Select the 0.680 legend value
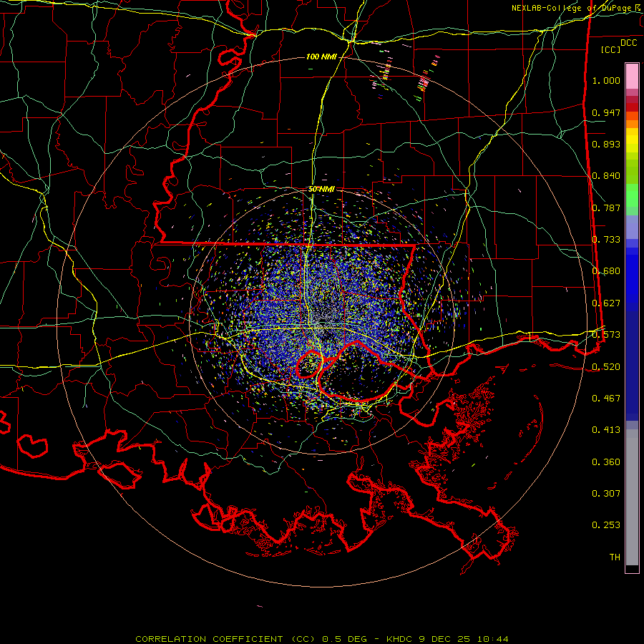Screen dimensions: 644x644 (x=606, y=271)
